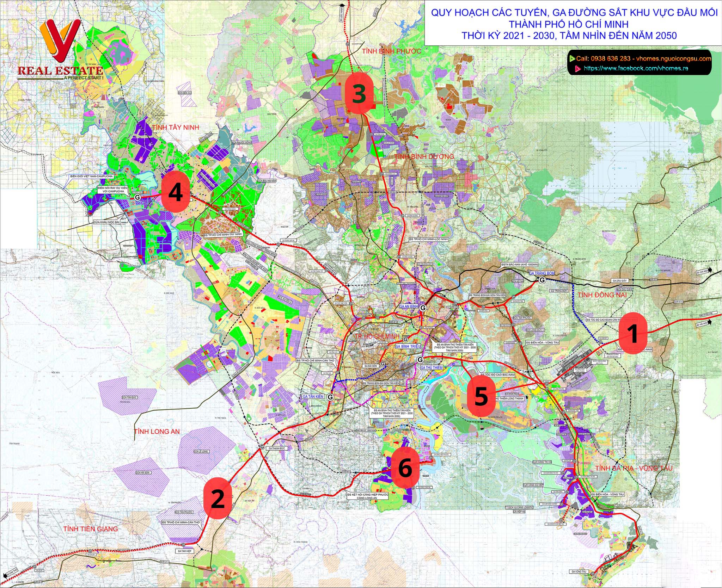Click the red route marker number 1
Screen dimensions: 722x588
tap(634, 333)
